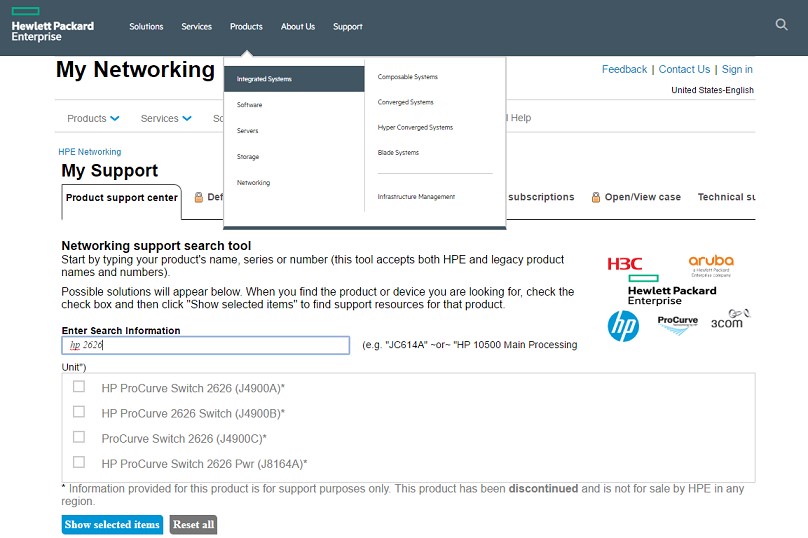Click the Hewlett Packard Enterprise logo among brand logos
The height and width of the screenshot is (538, 808).
click(671, 290)
